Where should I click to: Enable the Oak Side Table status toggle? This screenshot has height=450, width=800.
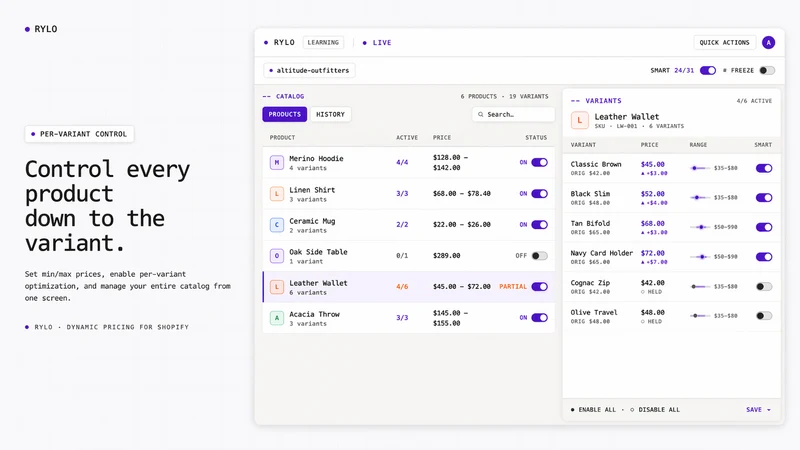[x=539, y=256]
